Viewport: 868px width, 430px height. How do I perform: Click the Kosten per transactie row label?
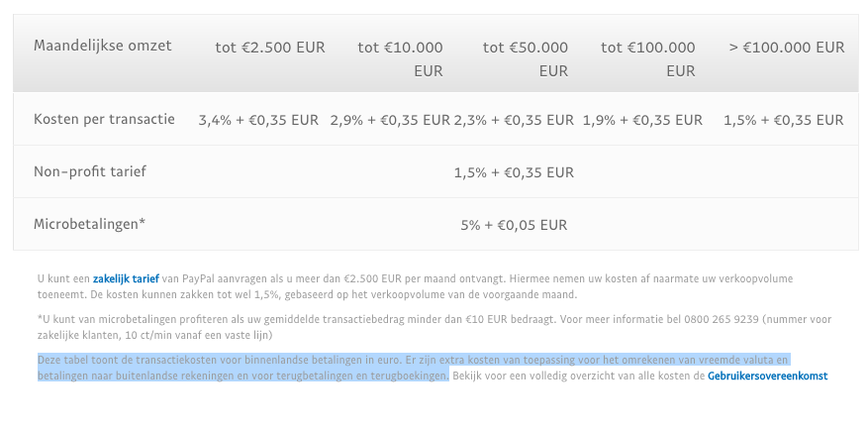click(104, 119)
